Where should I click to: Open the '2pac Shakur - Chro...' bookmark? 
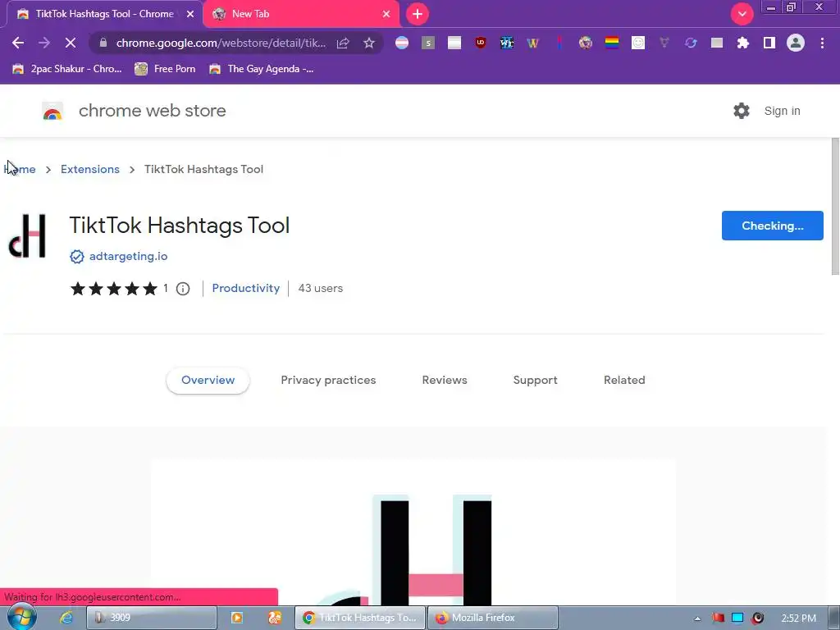67,69
